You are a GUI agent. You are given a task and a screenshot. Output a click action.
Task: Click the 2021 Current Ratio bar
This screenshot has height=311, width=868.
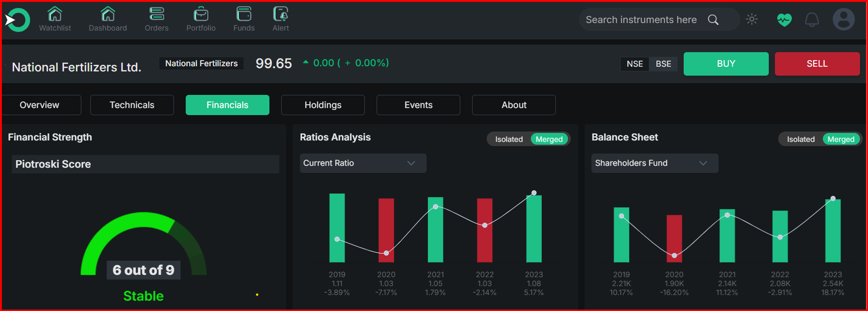click(435, 230)
